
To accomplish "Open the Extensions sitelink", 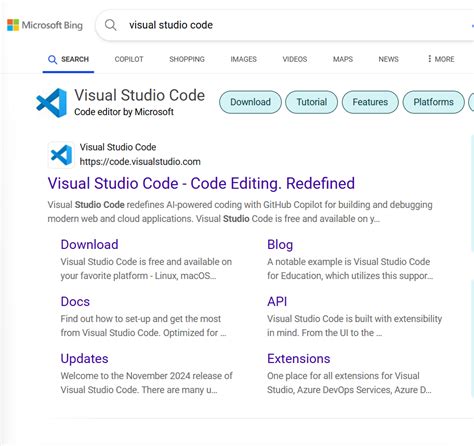I will pos(299,359).
